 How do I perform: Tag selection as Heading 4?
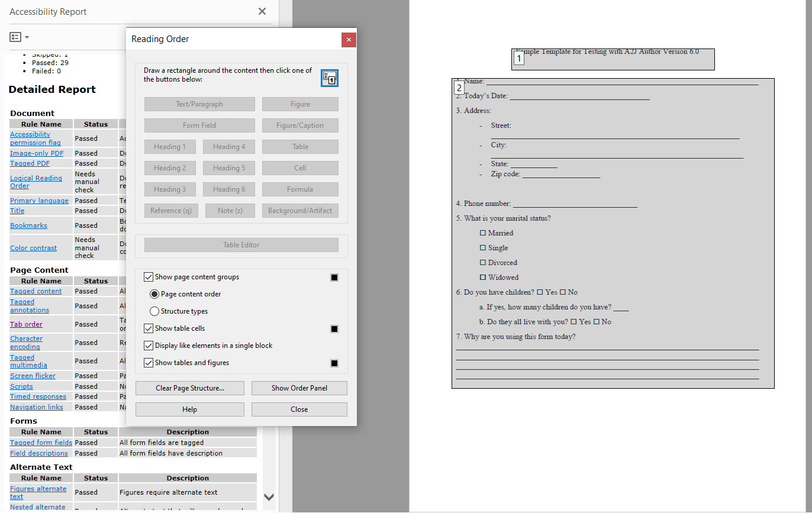coord(229,147)
